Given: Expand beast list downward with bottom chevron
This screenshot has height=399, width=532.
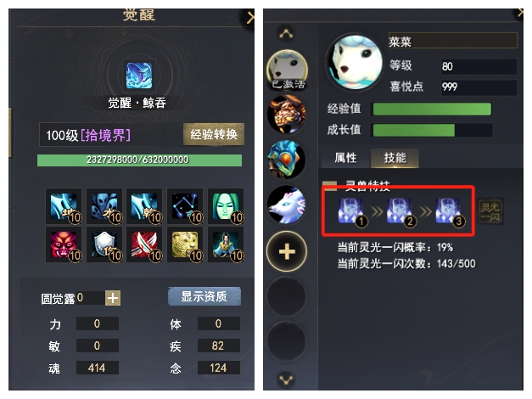Looking at the screenshot, I should [286, 380].
